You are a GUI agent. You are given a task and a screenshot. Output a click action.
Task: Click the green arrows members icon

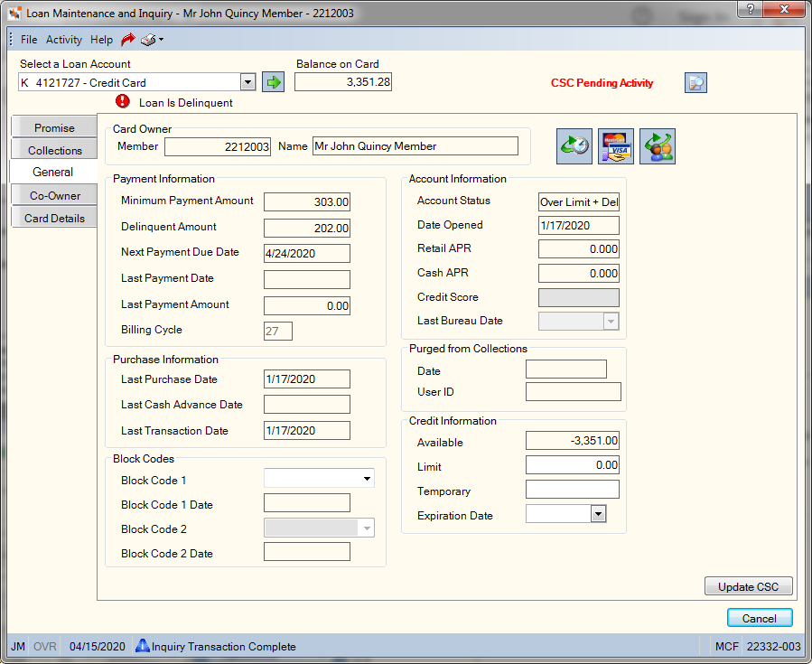658,146
